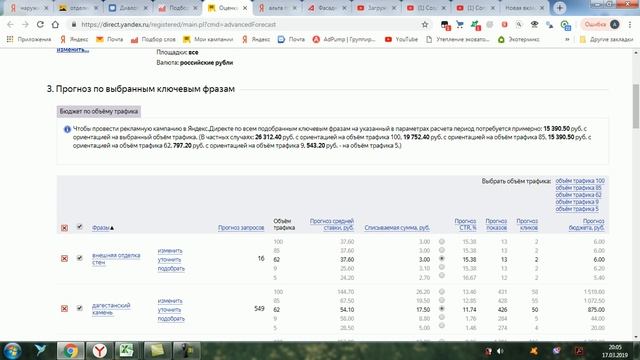The height and width of the screenshot is (360, 640).
Task: Select traffic 100 radio for внешняя отделка стен
Action: 442,242
